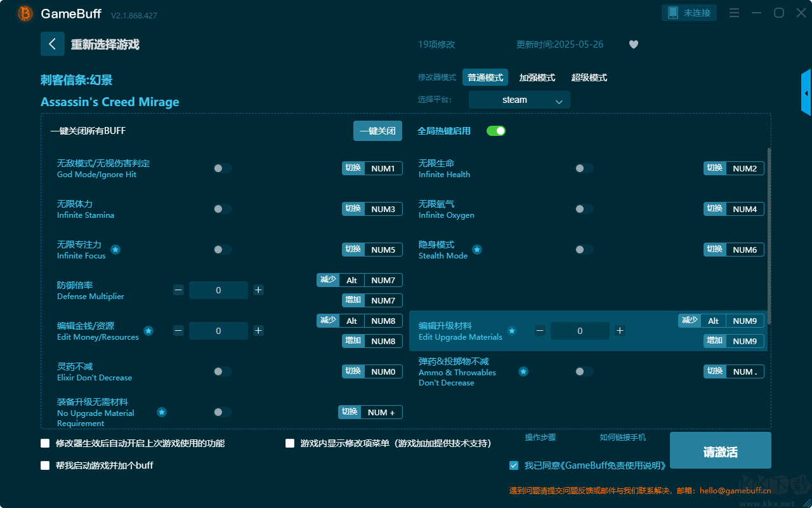This screenshot has height=508, width=812.
Task: Enable Ammo & Throwables Don't Decrease toggle
Action: 584,371
